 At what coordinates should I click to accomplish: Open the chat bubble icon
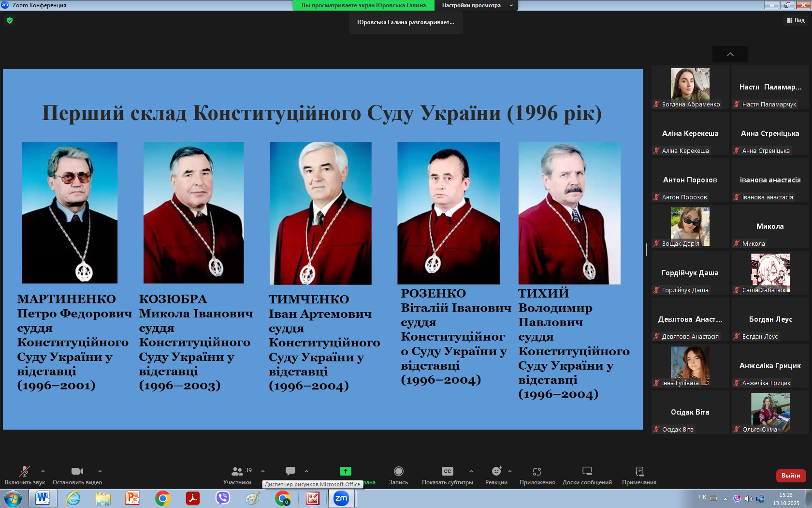click(290, 471)
